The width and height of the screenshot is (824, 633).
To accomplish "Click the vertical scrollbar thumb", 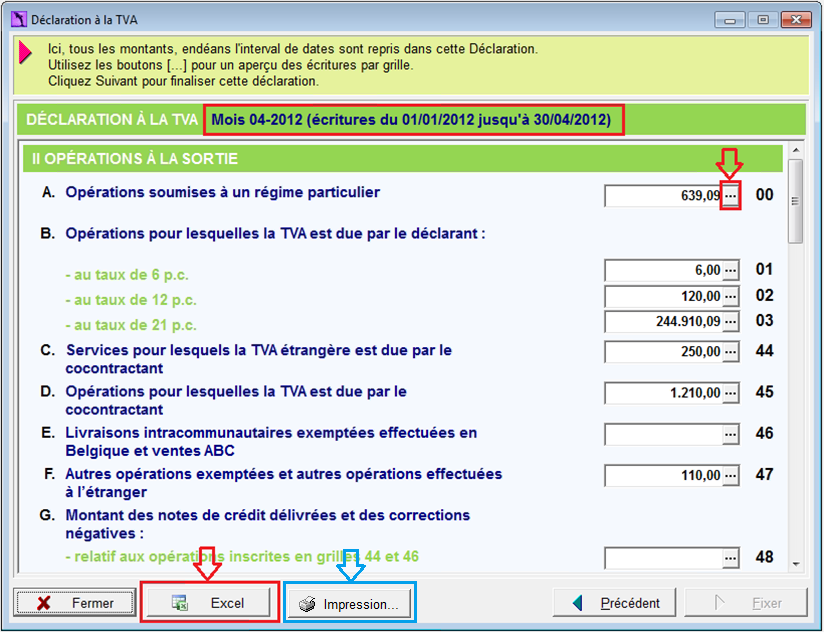I will (x=796, y=201).
